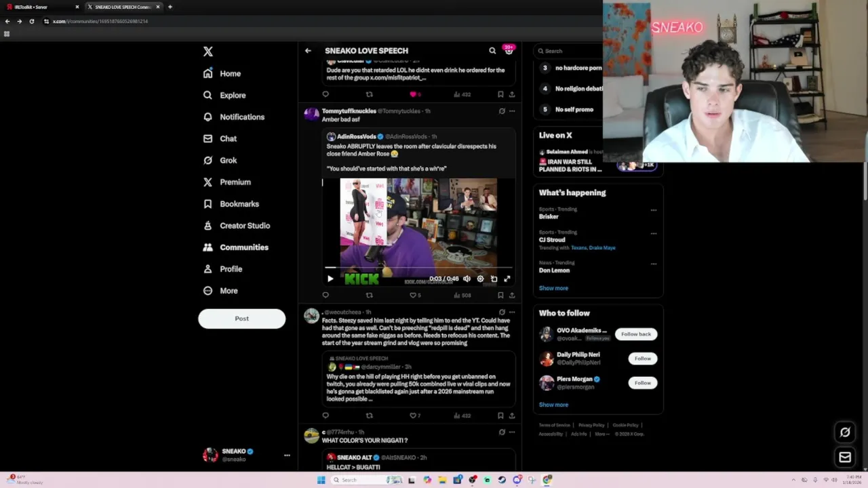This screenshot has height=488, width=868.
Task: Open Grok action on Tommytuffknuckles post
Action: pos(502,111)
